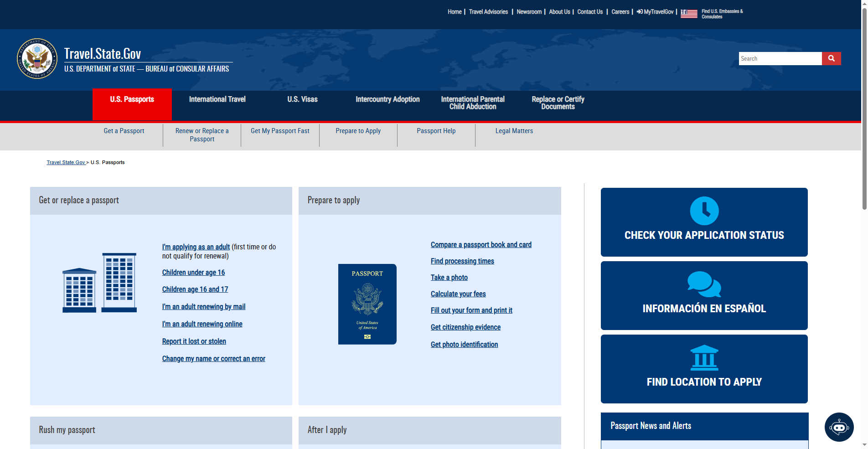Click the office buildings illustration

[99, 283]
